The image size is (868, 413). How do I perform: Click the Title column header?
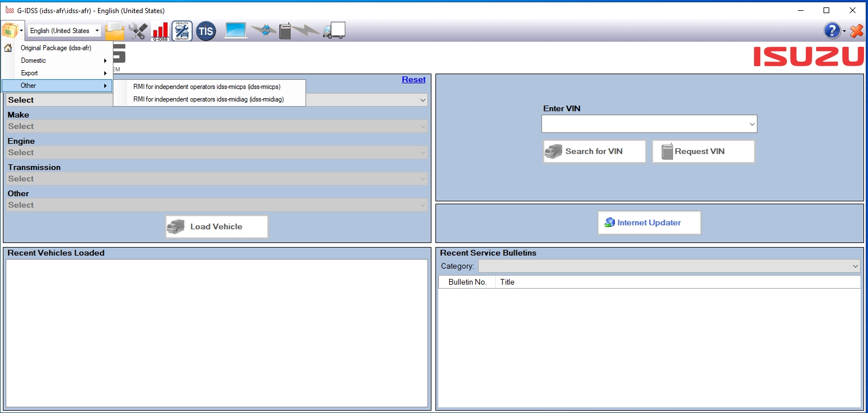(x=678, y=282)
